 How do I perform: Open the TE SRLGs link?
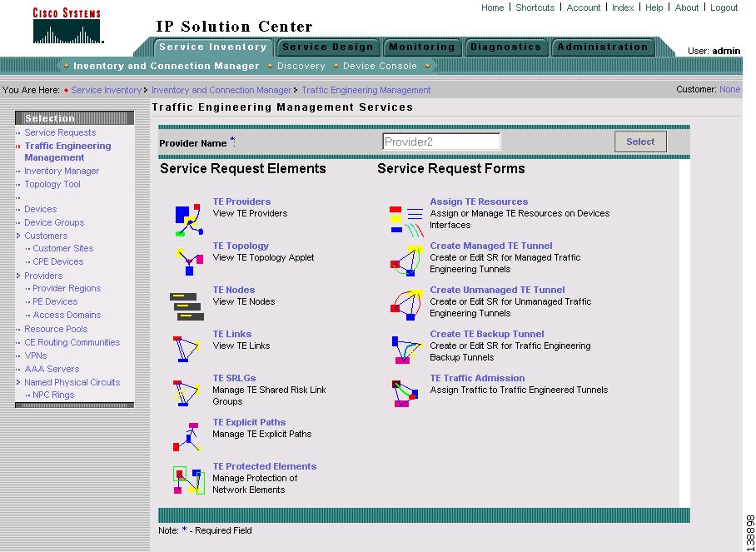[234, 378]
